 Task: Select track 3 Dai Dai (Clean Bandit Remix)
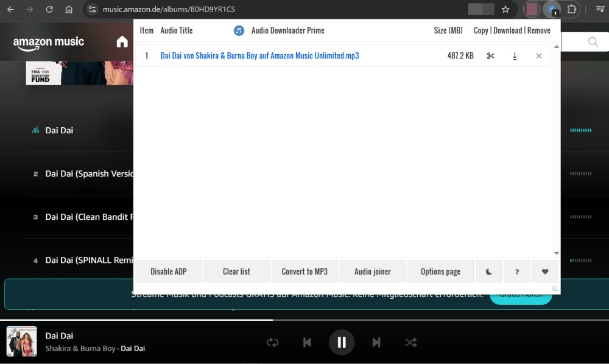coord(89,217)
